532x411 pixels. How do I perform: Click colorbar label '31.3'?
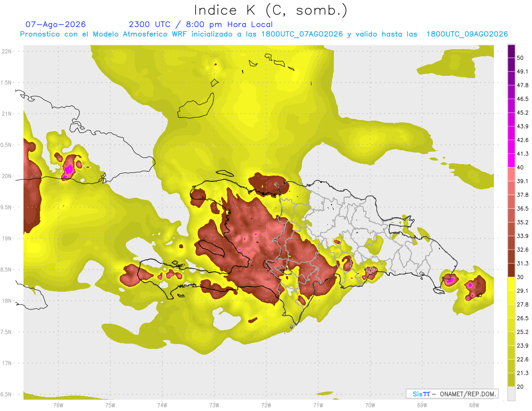click(523, 263)
